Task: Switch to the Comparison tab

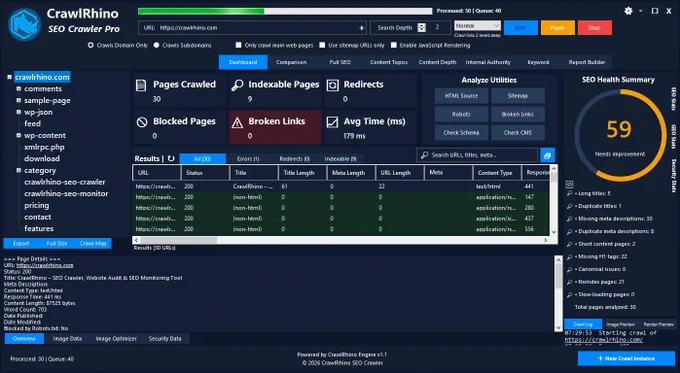Action: pos(291,62)
